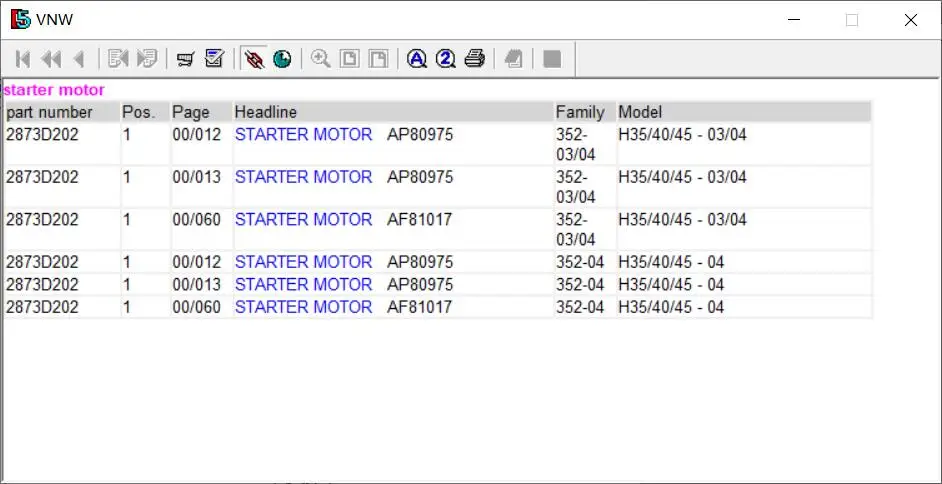Screen dimensions: 942x484
Task: Click the magnifying glass zoom icon
Action: [321, 59]
